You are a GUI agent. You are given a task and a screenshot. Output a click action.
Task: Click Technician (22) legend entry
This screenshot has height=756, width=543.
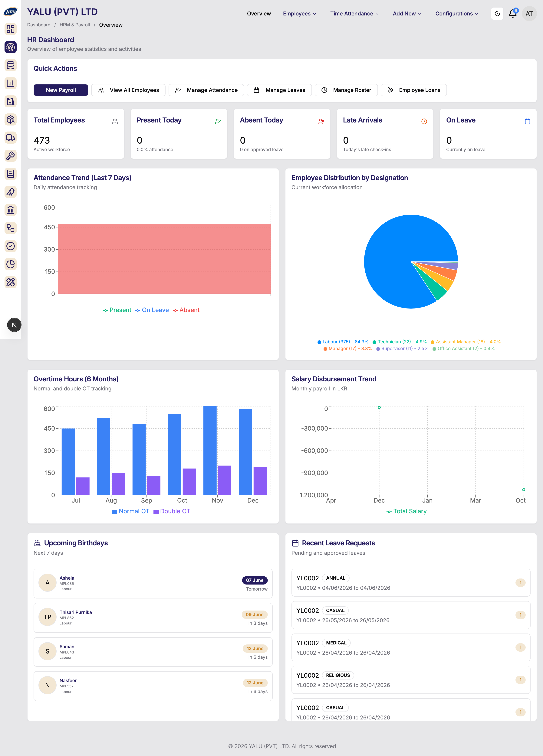pyautogui.click(x=400, y=342)
